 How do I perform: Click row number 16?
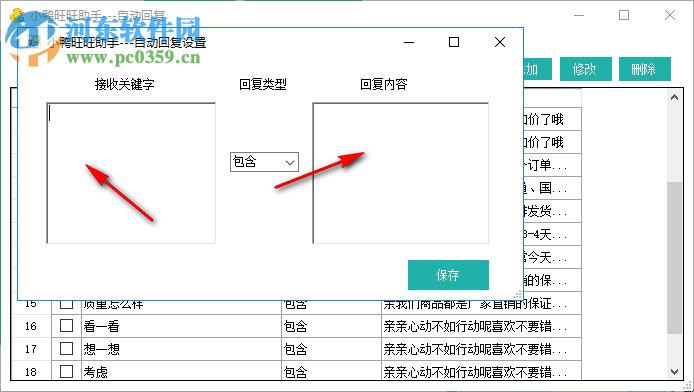pyautogui.click(x=31, y=326)
